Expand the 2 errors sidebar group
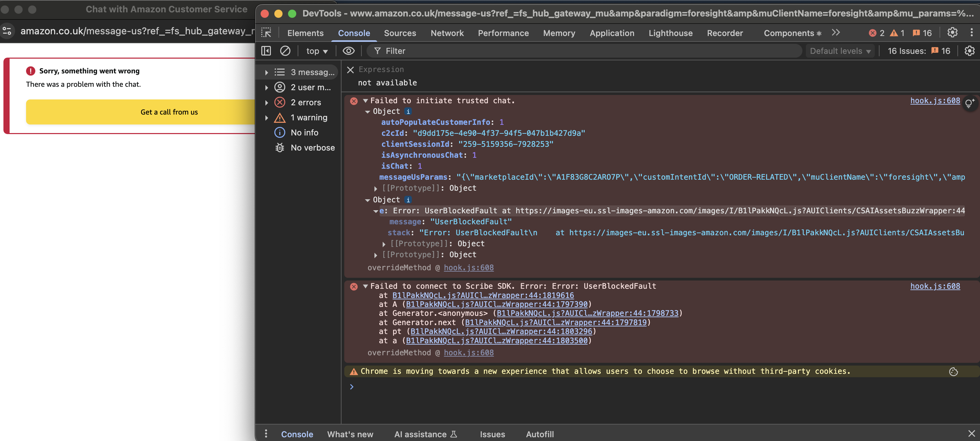This screenshot has height=441, width=980. [x=266, y=103]
